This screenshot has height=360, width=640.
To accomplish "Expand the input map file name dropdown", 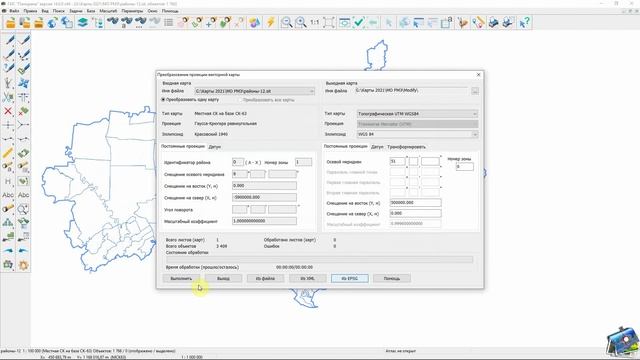I will point(312,91).
